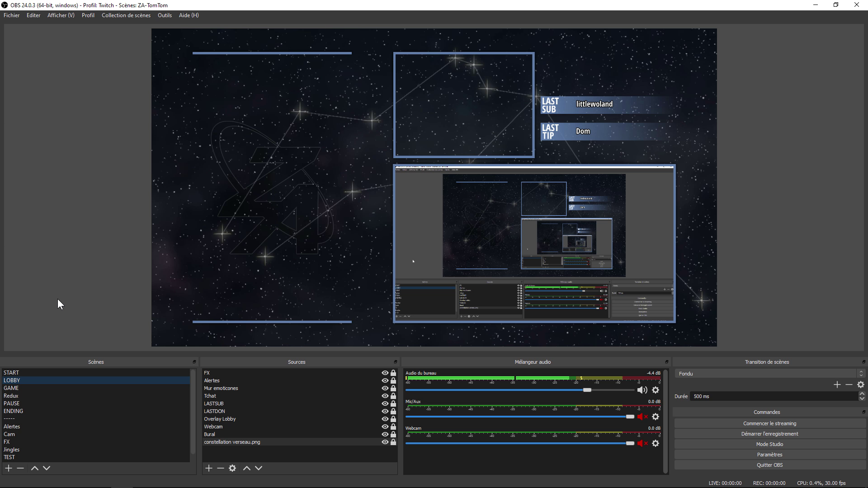Screen dimensions: 868x488
Task: Toggle visibility of constellation verseau.png
Action: [x=385, y=442]
